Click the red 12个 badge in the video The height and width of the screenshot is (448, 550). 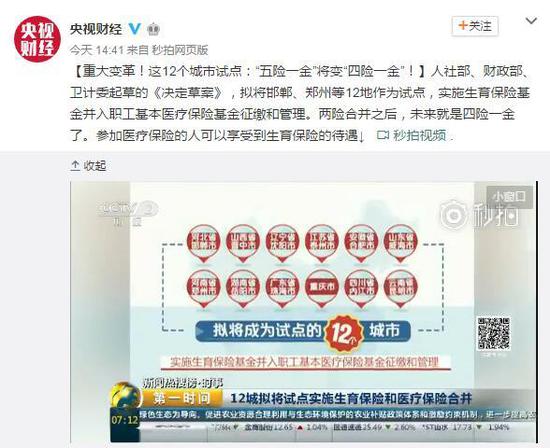click(343, 332)
